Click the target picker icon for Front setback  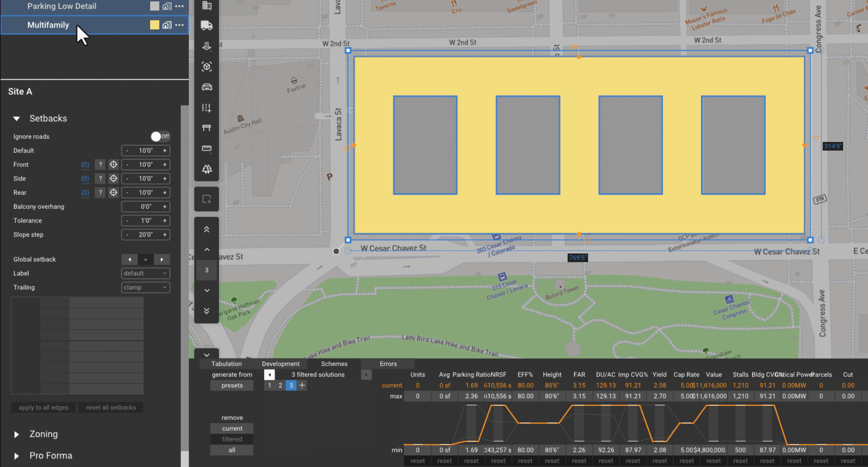point(113,165)
